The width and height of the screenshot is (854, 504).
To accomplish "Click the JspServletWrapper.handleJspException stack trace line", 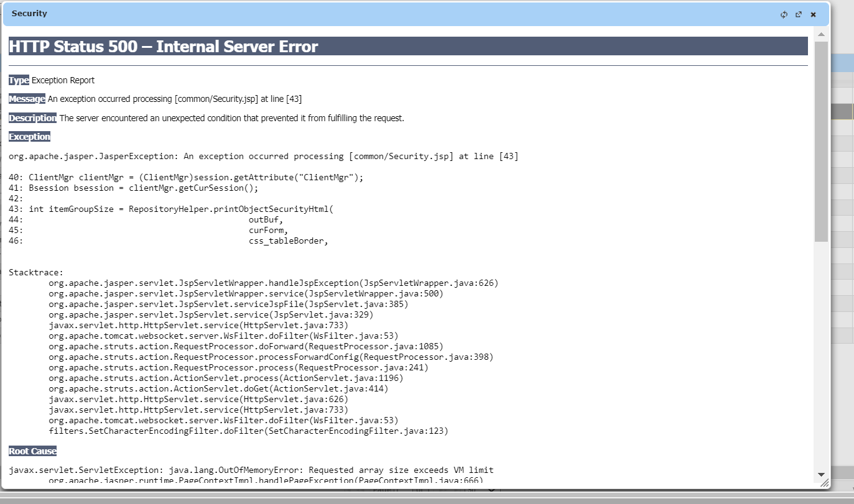I will click(x=273, y=283).
